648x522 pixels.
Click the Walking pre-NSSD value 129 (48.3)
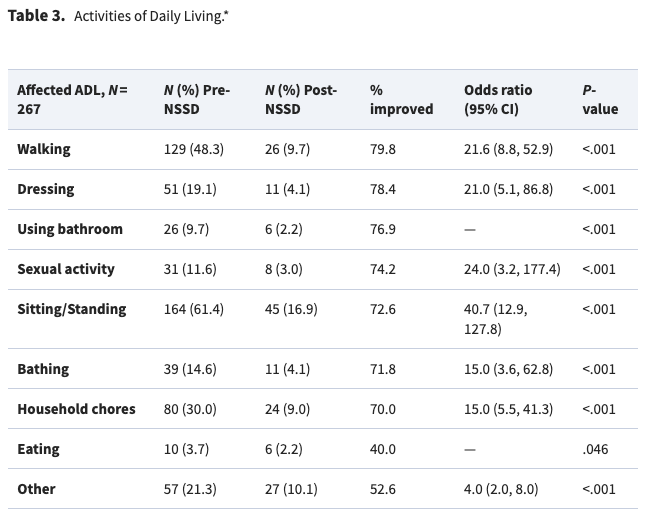(193, 149)
